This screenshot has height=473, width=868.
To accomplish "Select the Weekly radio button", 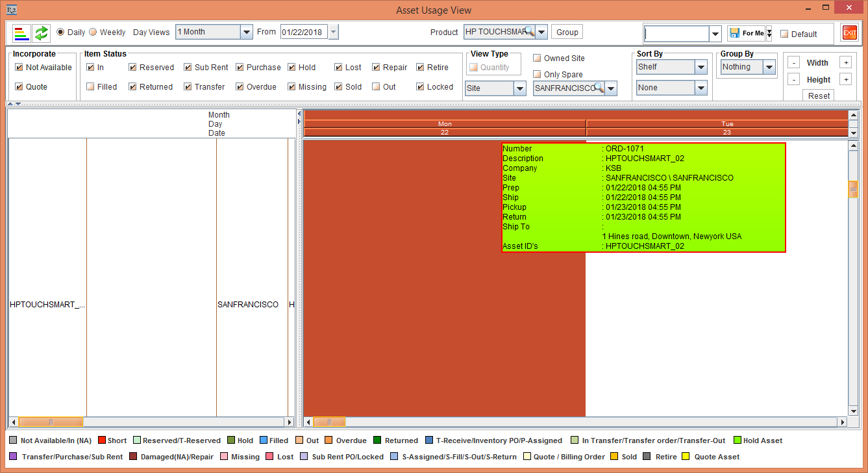I will pyautogui.click(x=93, y=32).
